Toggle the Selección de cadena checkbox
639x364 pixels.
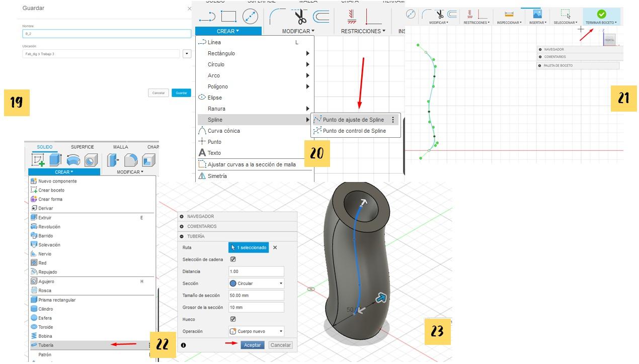(233, 259)
